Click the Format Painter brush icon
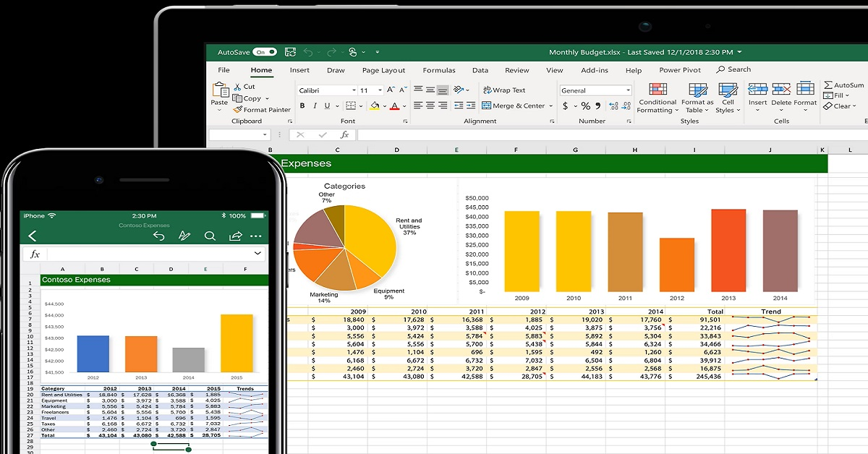Screen dimensions: 868x454 tap(238, 110)
